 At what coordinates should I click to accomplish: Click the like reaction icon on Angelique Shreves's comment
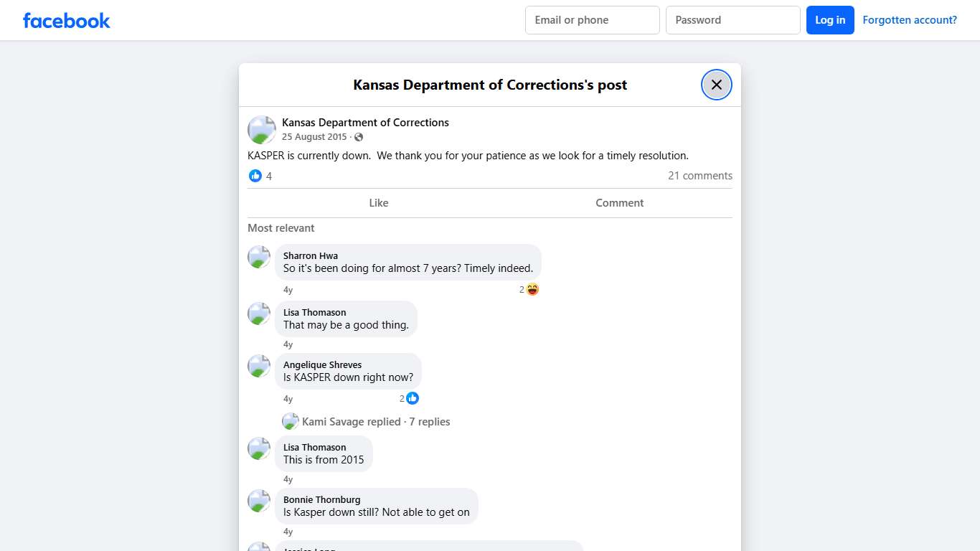[413, 398]
